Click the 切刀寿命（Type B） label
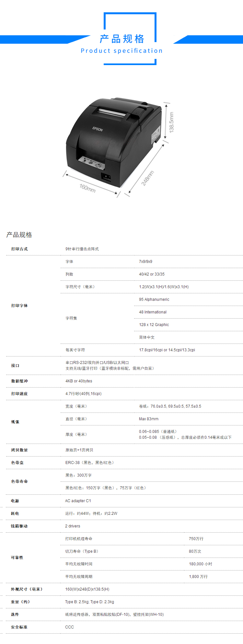243x644 pixels. click(82, 551)
